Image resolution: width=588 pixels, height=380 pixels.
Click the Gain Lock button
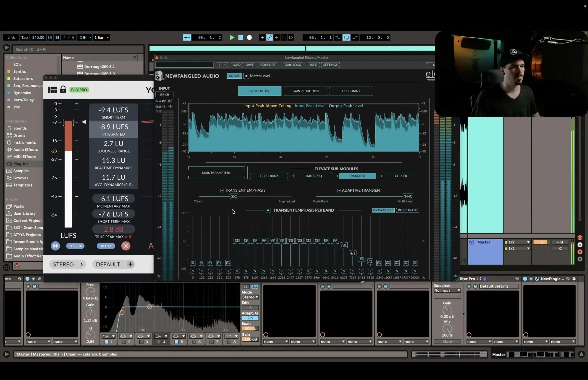pos(292,65)
